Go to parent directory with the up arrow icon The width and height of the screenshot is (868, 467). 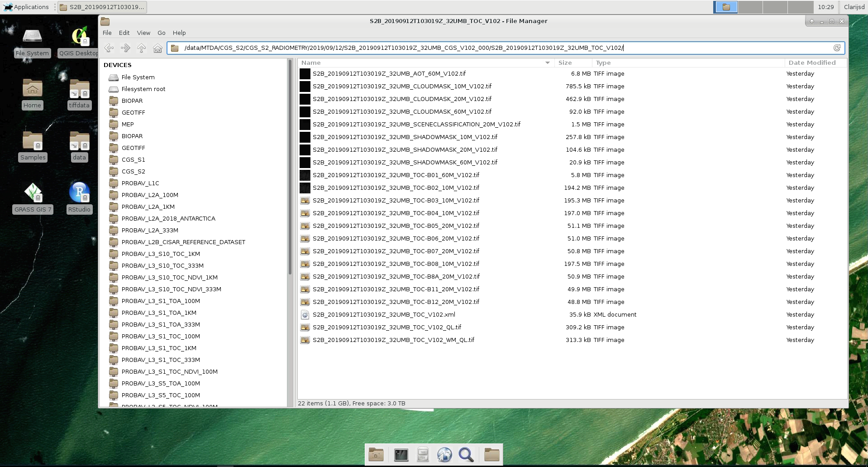click(x=141, y=48)
